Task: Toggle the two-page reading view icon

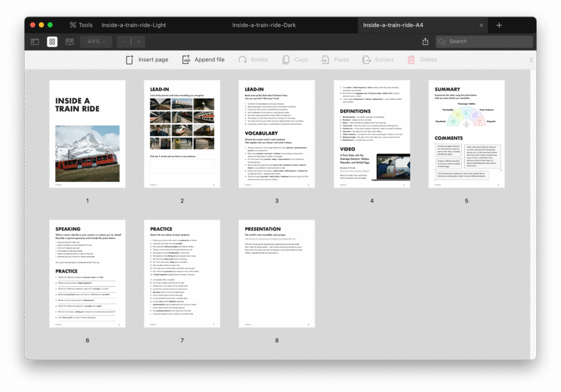Action: (70, 42)
